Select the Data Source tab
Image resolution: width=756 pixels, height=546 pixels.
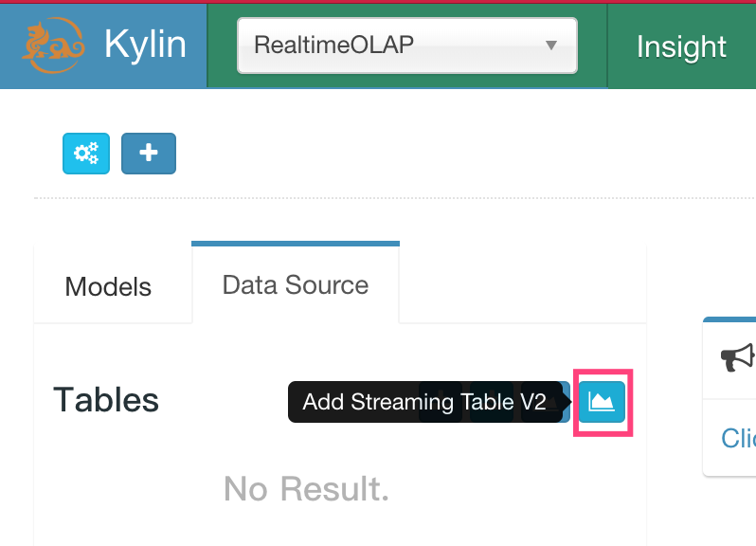(x=295, y=284)
